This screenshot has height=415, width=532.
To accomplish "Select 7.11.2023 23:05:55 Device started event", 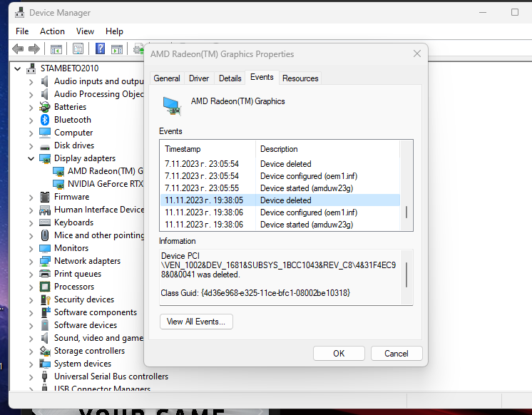I will click(x=280, y=188).
